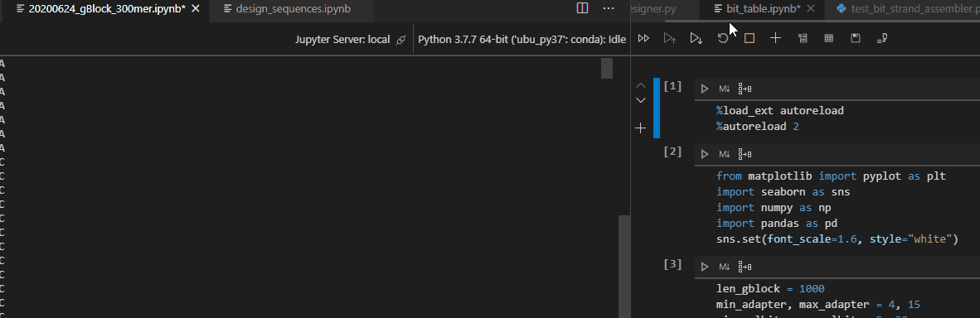Close the bit_table.ipynb tab
Screen dimensions: 980x318
pos(811,9)
